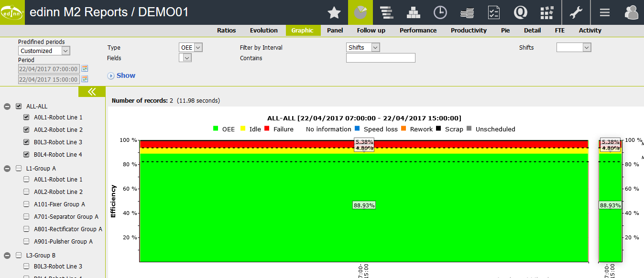Open the clock icon
Viewport: 644px width, 278px height.
(440, 12)
